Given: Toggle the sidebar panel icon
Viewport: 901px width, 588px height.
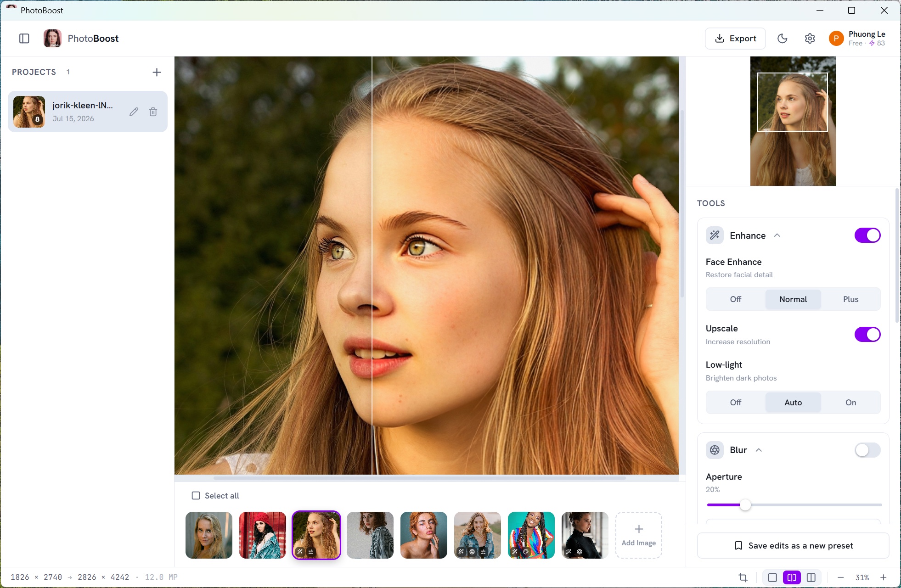Looking at the screenshot, I should click(24, 39).
